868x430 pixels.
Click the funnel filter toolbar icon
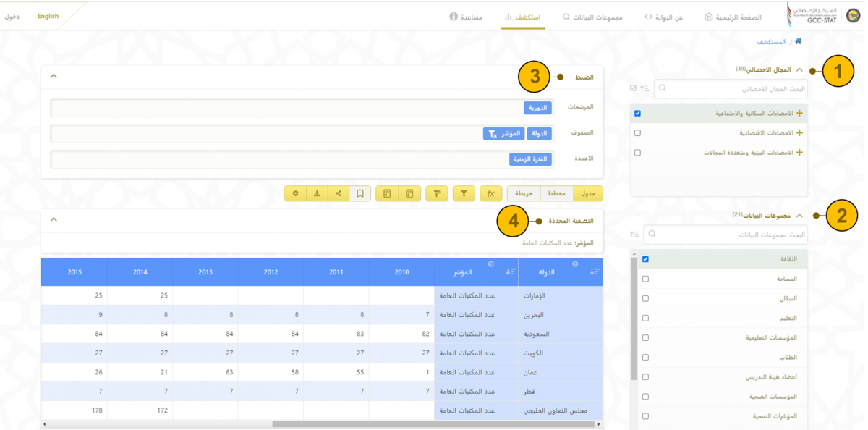pos(464,193)
